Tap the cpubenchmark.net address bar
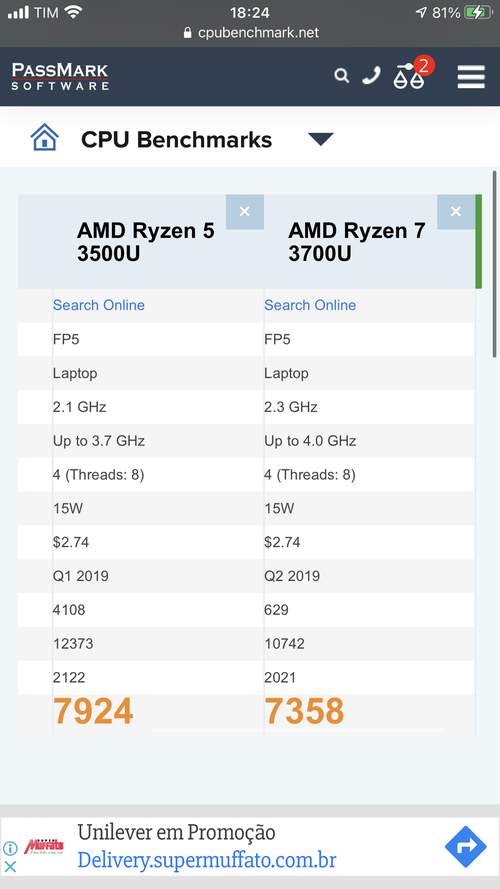500x889 pixels. [250, 33]
